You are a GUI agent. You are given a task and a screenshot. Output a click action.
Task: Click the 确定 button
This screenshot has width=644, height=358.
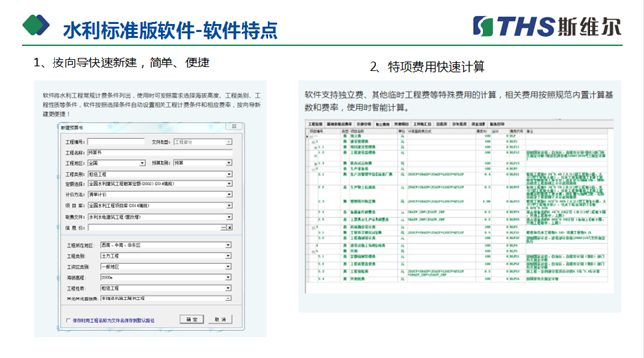click(x=192, y=319)
